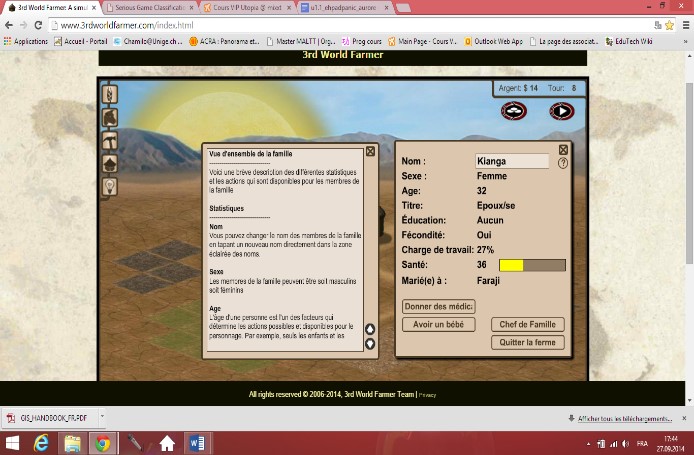Viewport: 694px width, 455px height.
Task: Open the Accueil - Portail bookmark
Action: pos(81,41)
